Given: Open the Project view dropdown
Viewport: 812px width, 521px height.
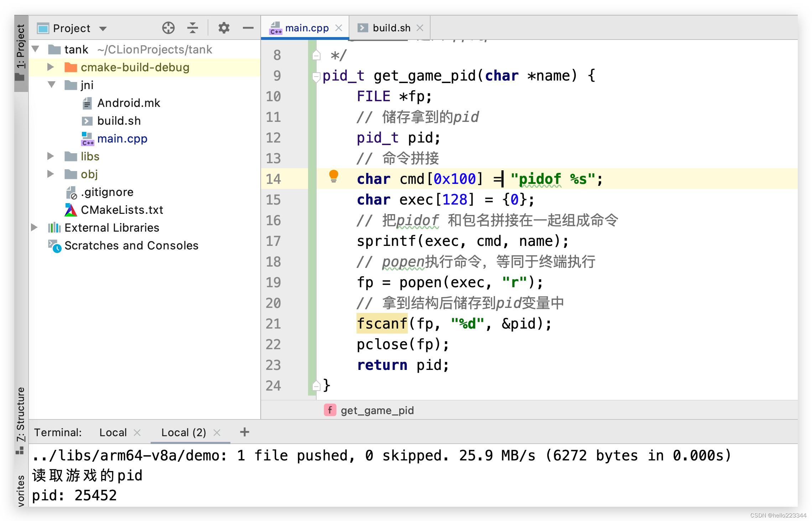Looking at the screenshot, I should click(103, 29).
